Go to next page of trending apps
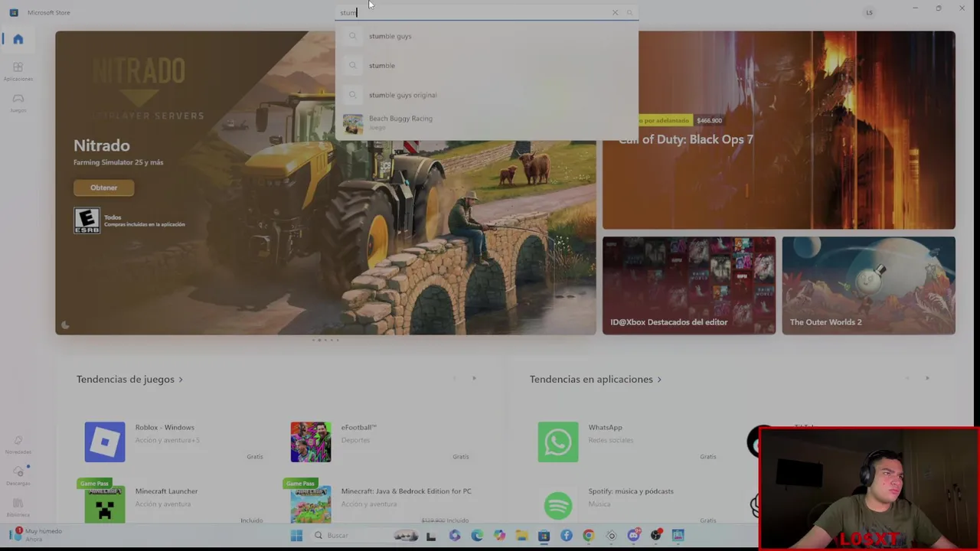This screenshot has width=980, height=551. click(927, 378)
